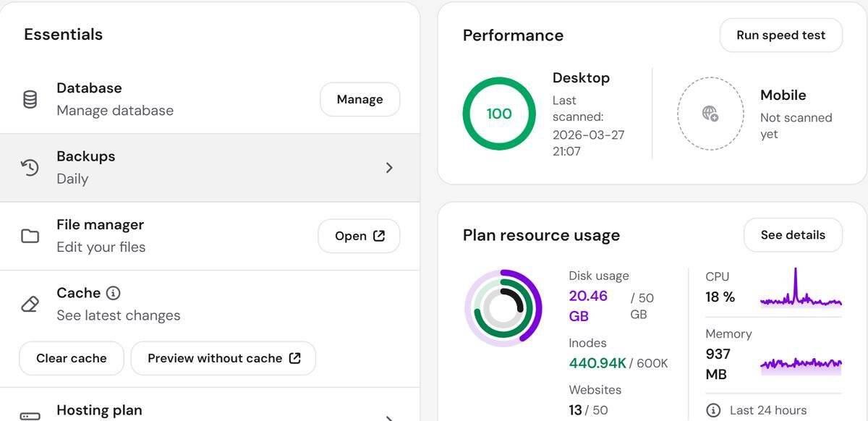The height and width of the screenshot is (421, 868).
Task: Click the File manager folder icon
Action: [30, 237]
